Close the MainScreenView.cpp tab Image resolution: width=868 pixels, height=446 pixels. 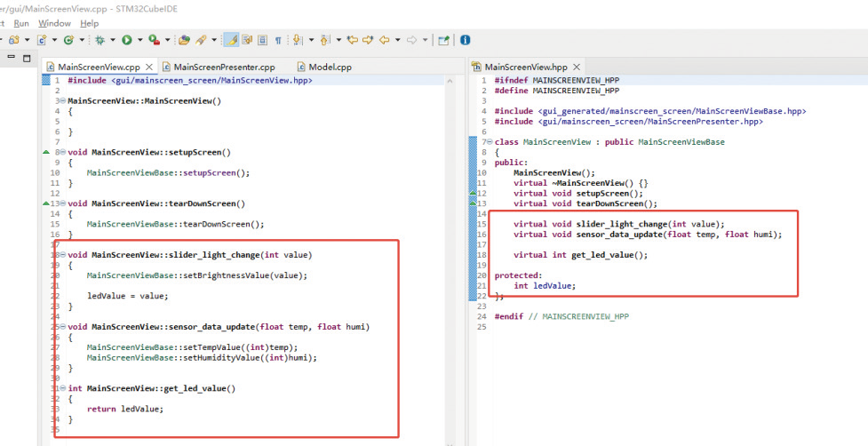tap(149, 67)
